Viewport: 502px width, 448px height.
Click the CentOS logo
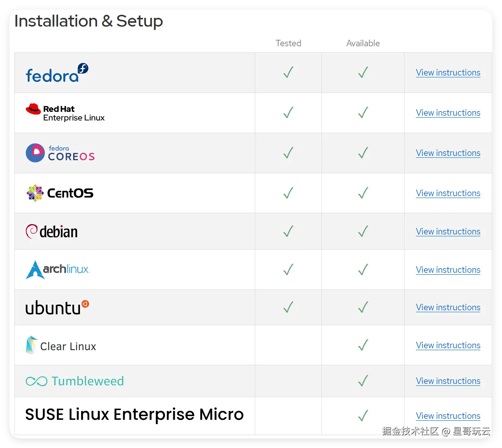[60, 193]
